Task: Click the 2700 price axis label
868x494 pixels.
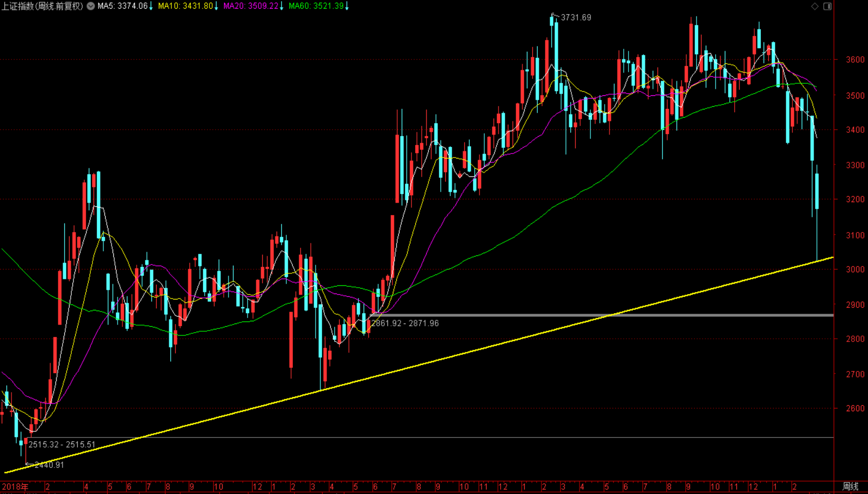Action: (x=855, y=375)
